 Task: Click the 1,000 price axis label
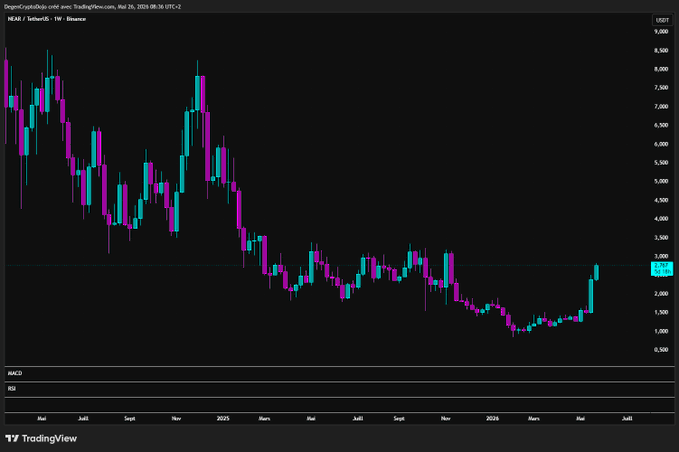coord(661,331)
